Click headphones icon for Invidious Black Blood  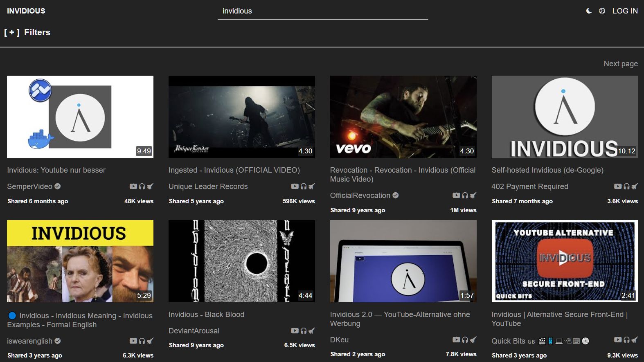[x=304, y=331]
